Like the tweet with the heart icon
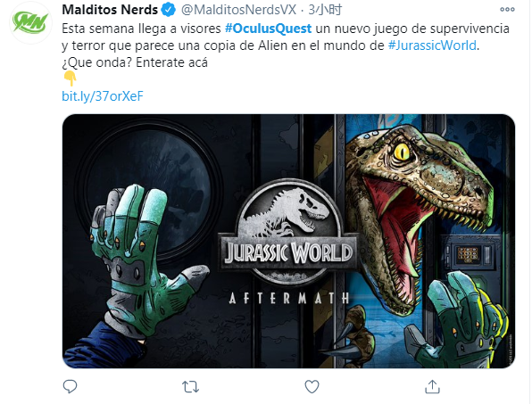 pos(312,387)
